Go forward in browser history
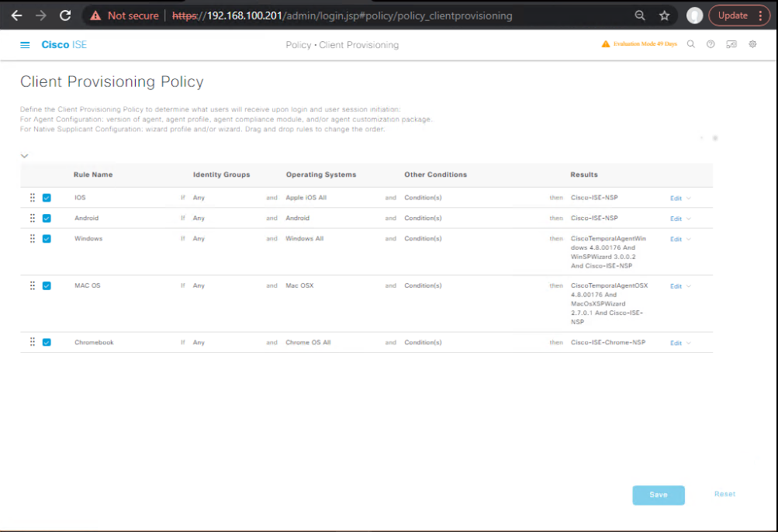 tap(40, 16)
